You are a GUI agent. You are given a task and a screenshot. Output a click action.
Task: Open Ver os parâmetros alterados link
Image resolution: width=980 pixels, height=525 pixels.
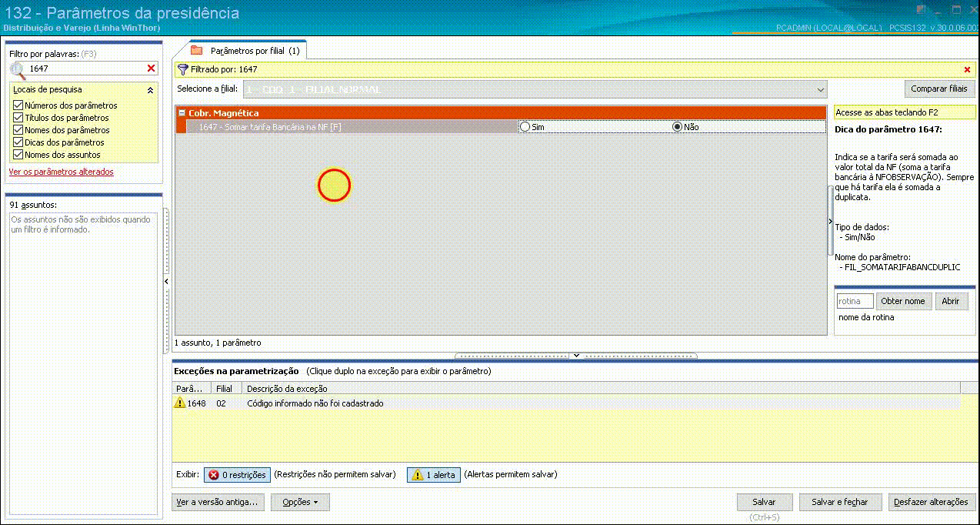pyautogui.click(x=61, y=172)
